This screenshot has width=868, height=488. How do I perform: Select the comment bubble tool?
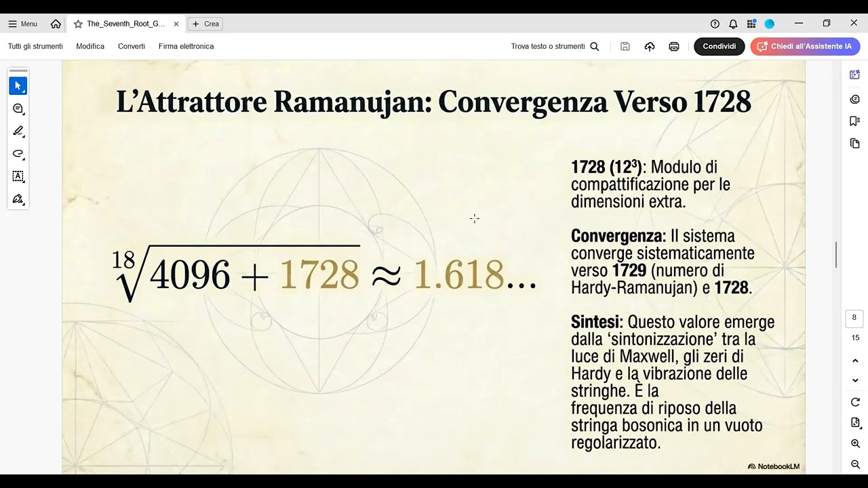click(x=18, y=108)
